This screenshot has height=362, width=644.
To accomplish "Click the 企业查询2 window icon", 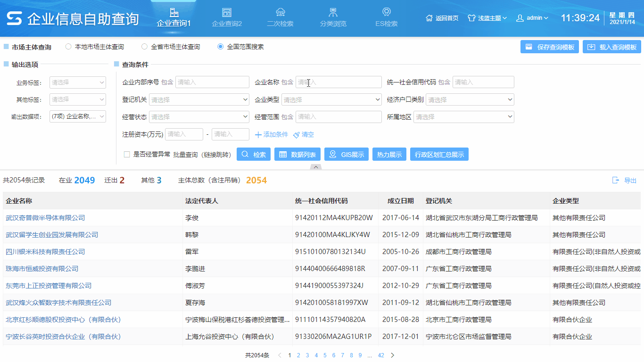I will 227,12.
